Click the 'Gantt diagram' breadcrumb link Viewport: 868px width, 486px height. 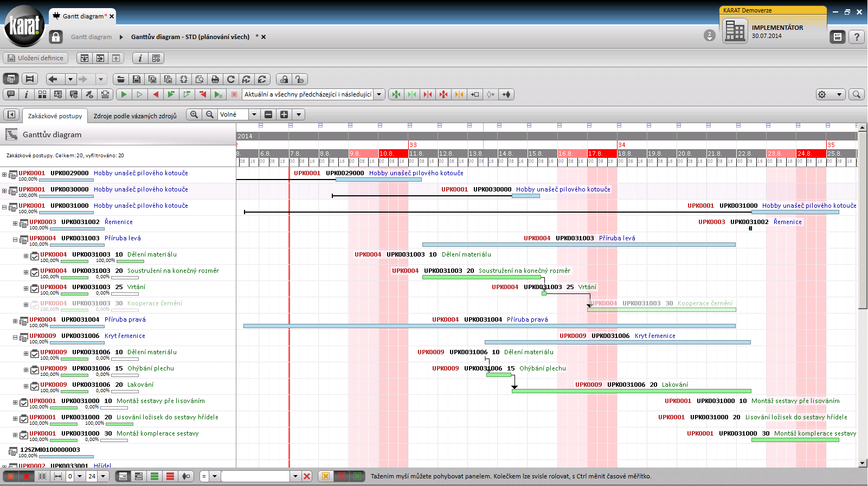(x=91, y=37)
